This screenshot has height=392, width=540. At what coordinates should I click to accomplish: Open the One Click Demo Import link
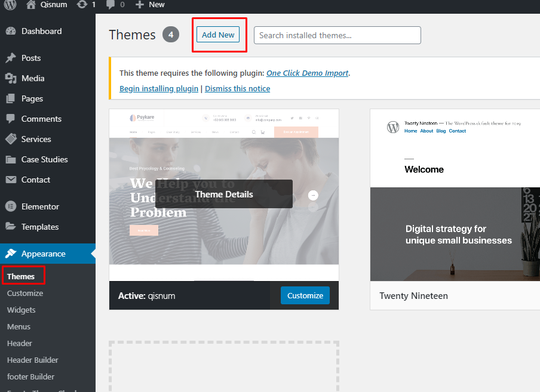[x=307, y=73]
